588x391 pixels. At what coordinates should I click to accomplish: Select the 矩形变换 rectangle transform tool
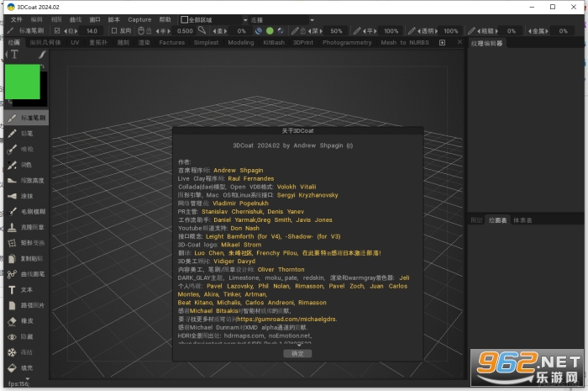(26, 243)
